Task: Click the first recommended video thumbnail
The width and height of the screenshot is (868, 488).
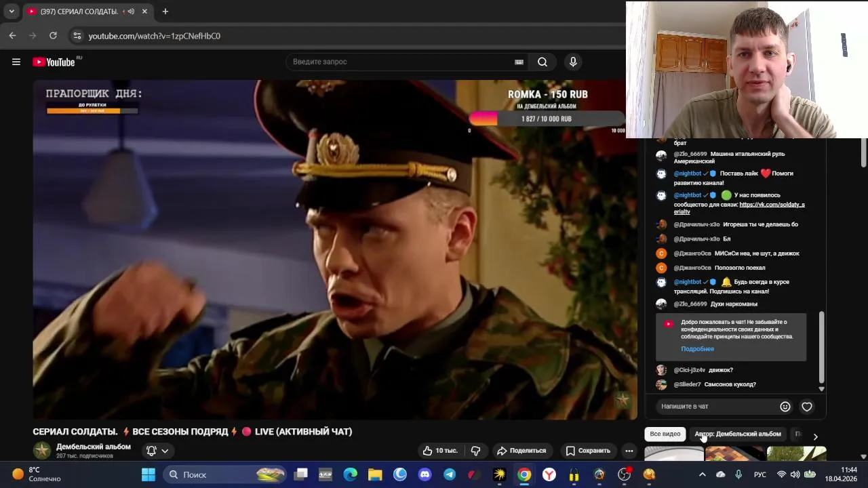Action: [x=674, y=453]
